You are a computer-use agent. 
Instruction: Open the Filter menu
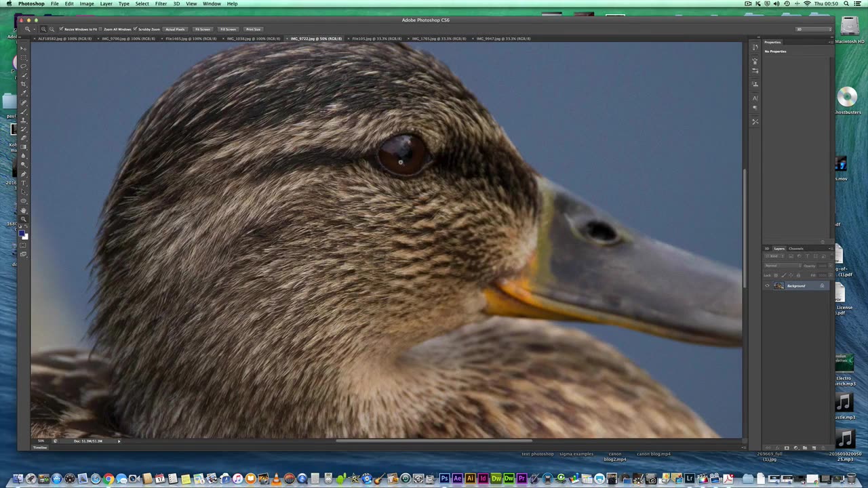point(161,3)
